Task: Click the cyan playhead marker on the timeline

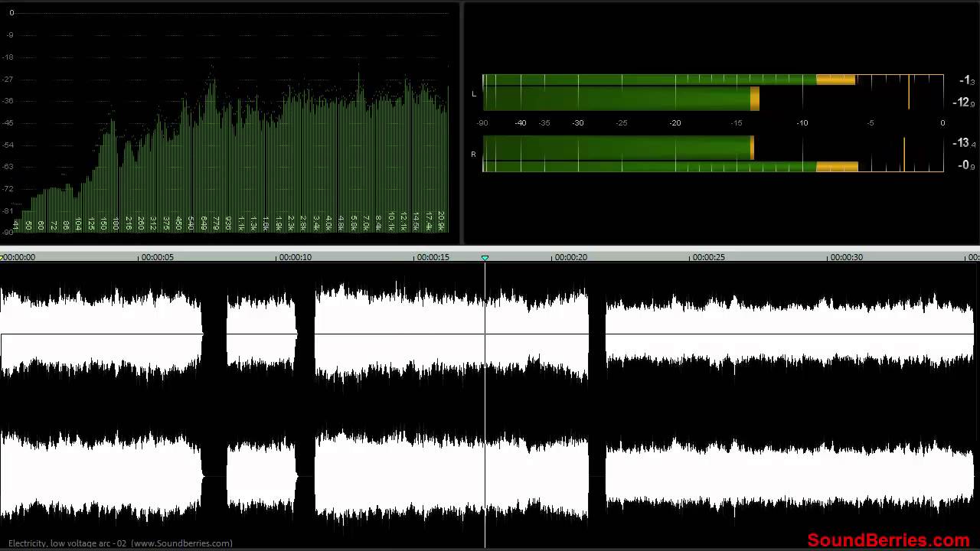Action: click(x=485, y=258)
